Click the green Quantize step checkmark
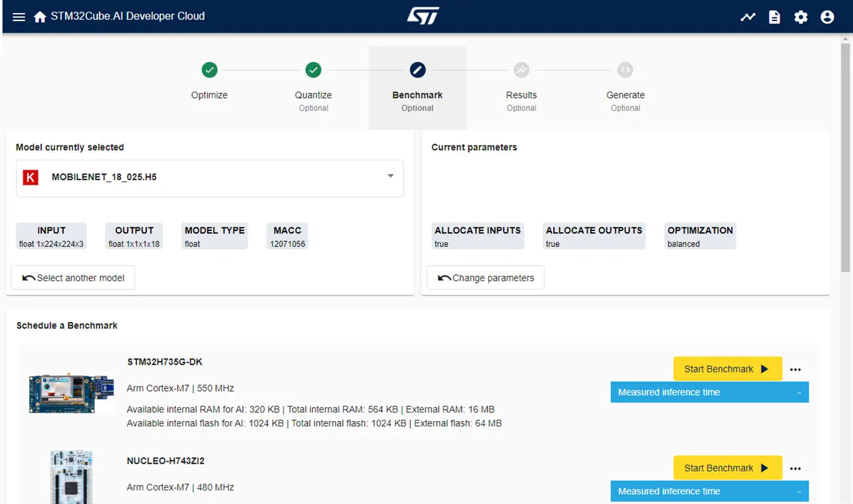This screenshot has height=504, width=853. point(313,70)
